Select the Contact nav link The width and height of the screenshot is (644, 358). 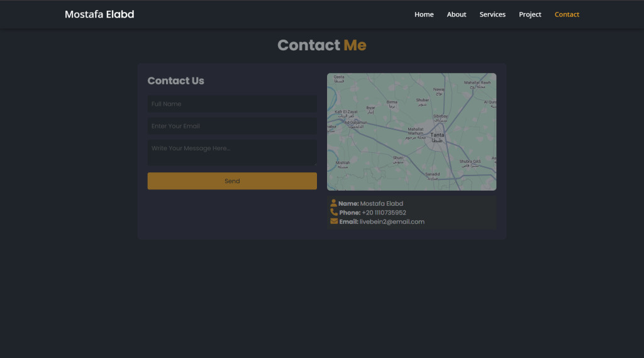(x=567, y=14)
